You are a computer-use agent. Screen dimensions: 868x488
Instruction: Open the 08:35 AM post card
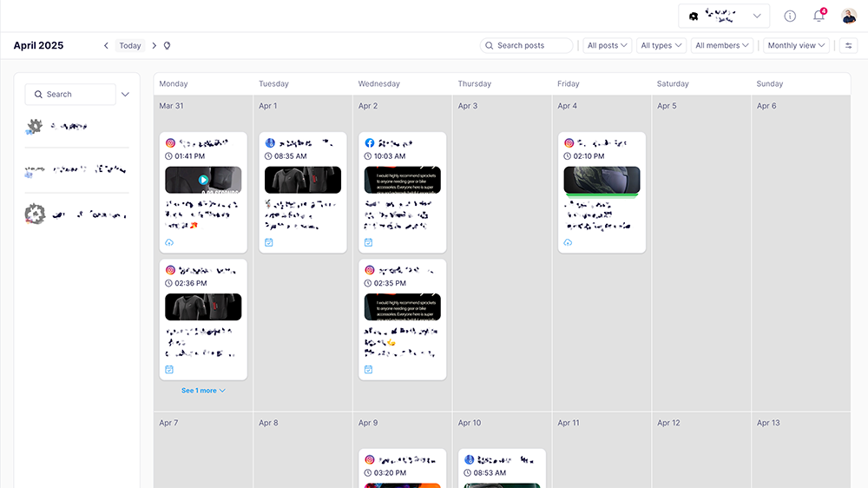coord(303,192)
